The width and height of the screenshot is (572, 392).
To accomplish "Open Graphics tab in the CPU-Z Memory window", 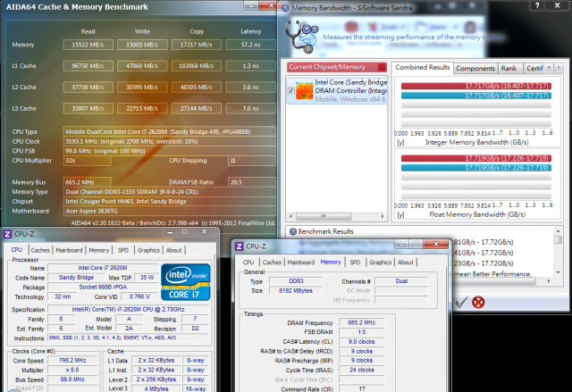I will (381, 263).
